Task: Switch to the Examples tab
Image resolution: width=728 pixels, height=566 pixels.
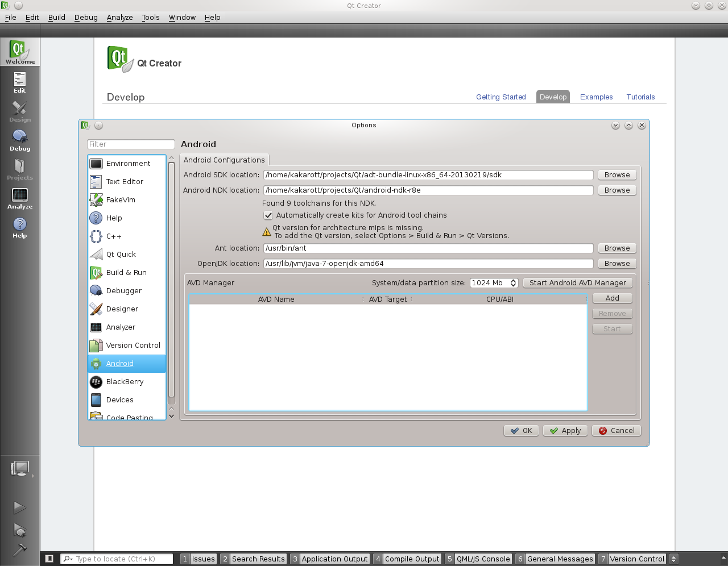Action: [x=596, y=97]
